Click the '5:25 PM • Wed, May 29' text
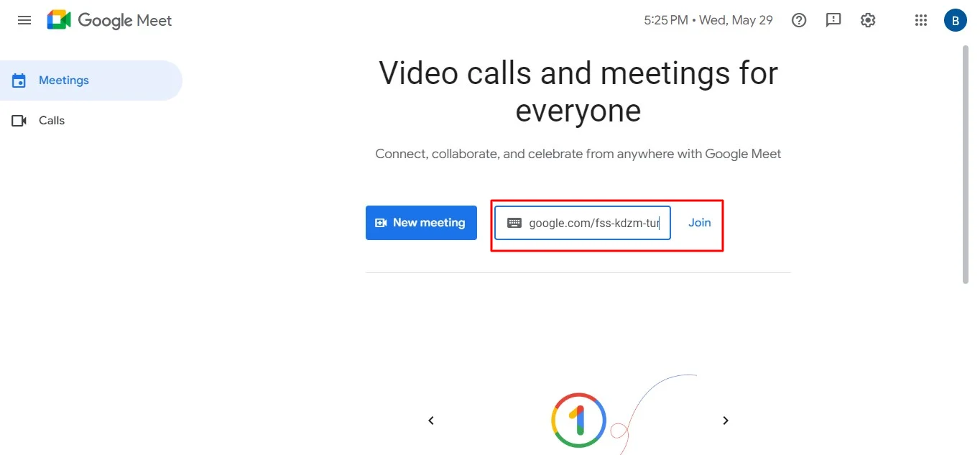The height and width of the screenshot is (455, 980). (x=708, y=20)
